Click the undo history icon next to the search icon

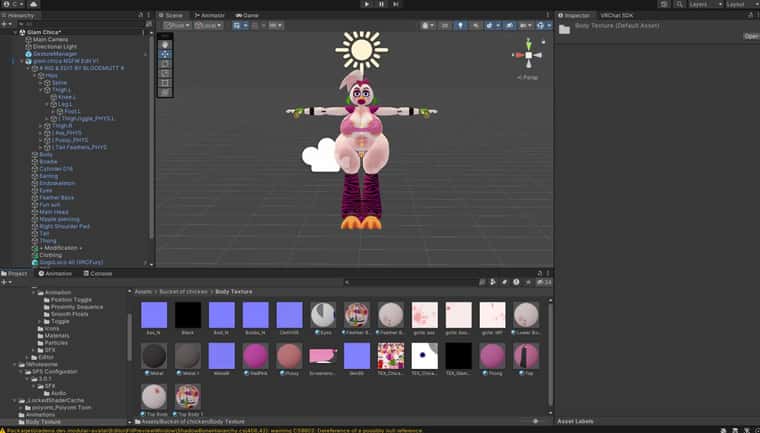coord(664,4)
